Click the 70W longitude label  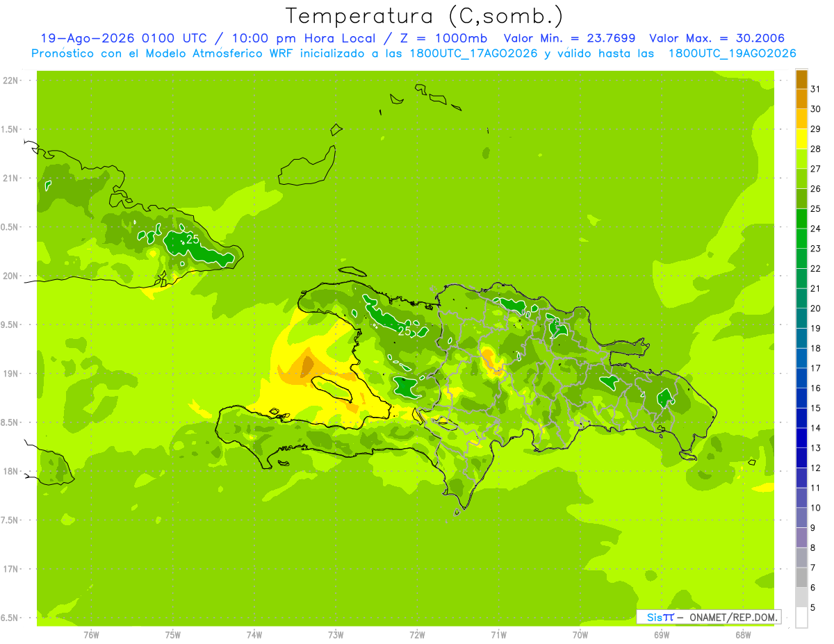580,635
